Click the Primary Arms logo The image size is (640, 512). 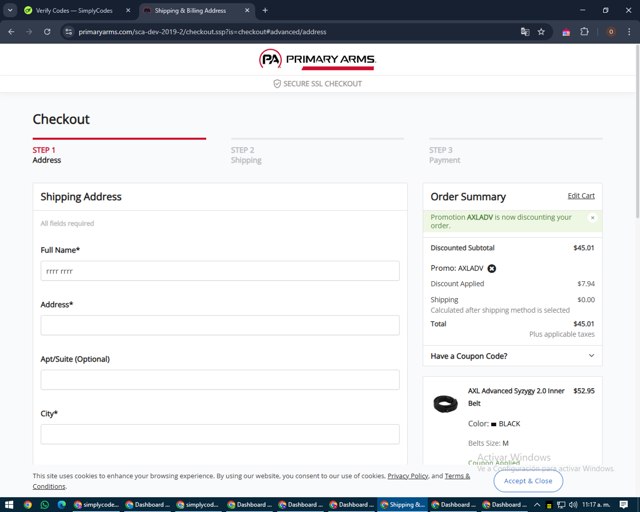(318, 60)
